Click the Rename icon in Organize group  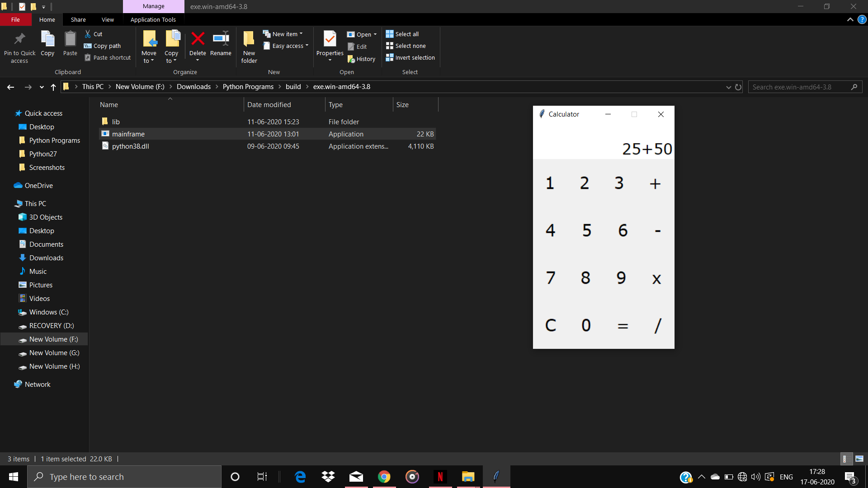coord(221,39)
